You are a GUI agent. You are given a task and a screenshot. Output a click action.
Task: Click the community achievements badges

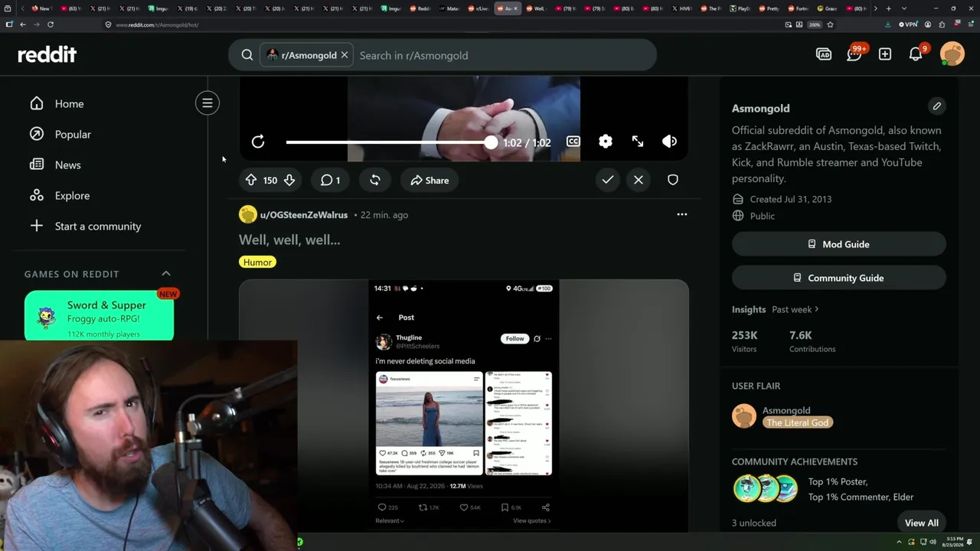[x=766, y=489]
